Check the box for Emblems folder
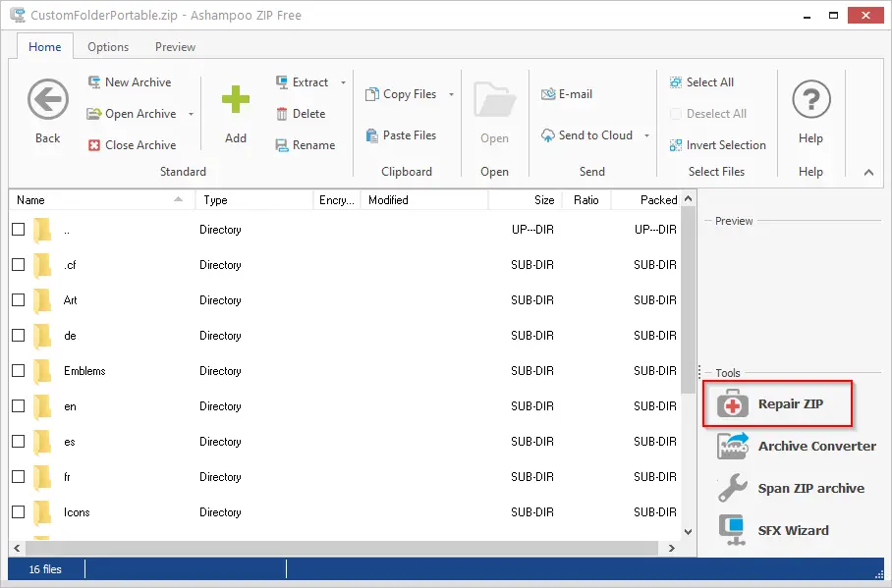 click(x=19, y=370)
